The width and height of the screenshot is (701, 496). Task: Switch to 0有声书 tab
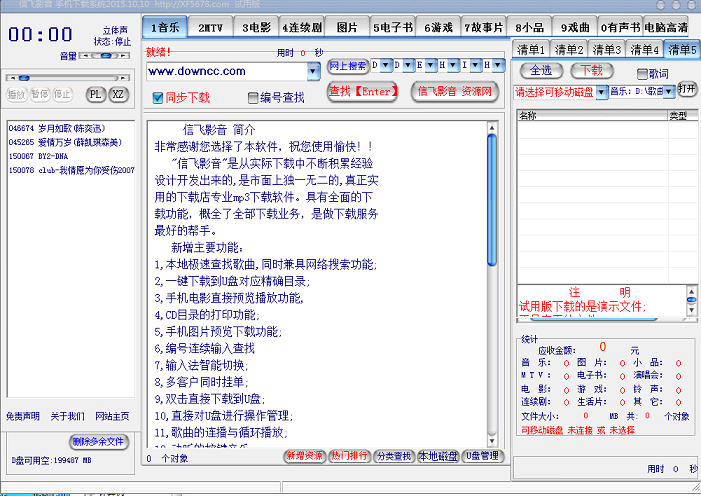coord(621,28)
